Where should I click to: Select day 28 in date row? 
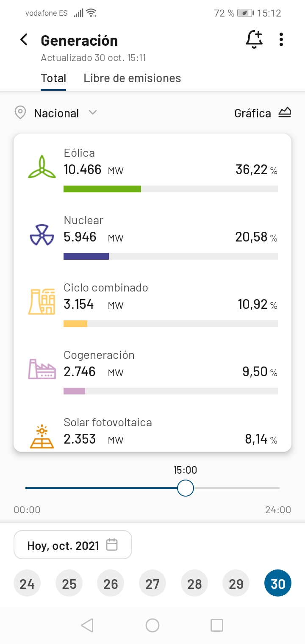tap(194, 584)
